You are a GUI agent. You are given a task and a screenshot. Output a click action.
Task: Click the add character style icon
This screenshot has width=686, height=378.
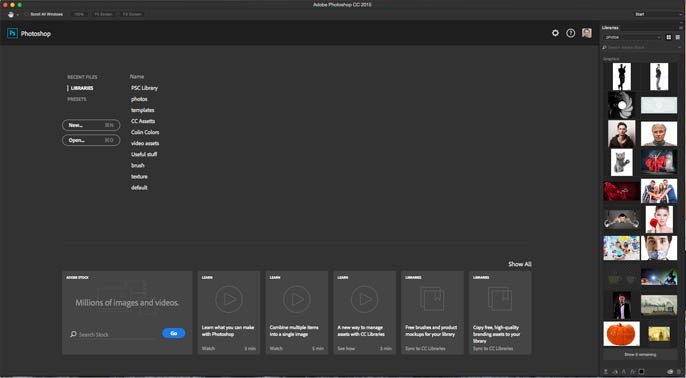point(623,371)
